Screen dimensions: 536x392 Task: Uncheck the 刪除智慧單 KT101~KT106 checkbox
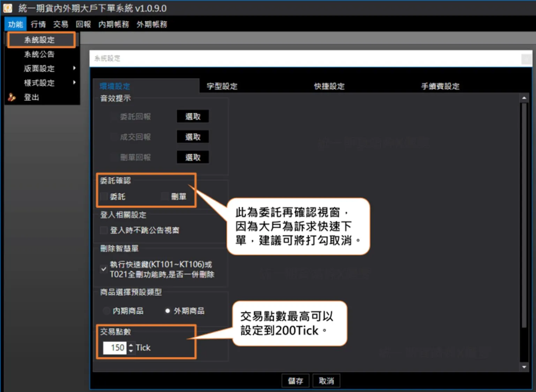(104, 269)
